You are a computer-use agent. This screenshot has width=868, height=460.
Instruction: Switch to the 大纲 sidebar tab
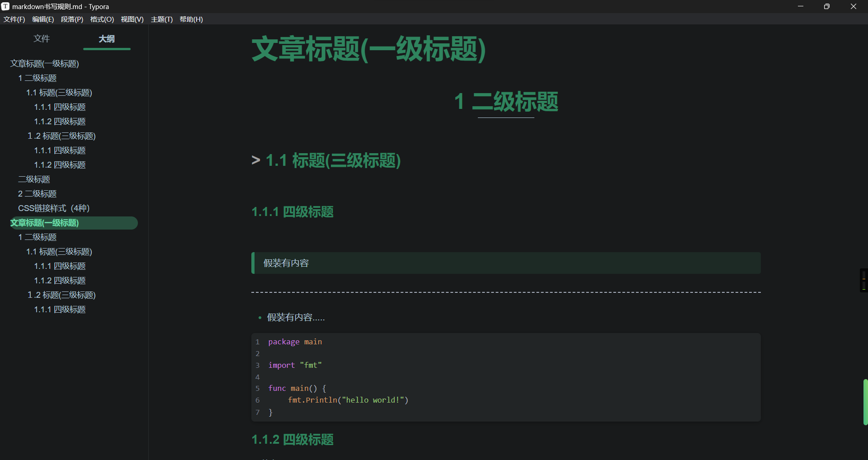(x=107, y=39)
